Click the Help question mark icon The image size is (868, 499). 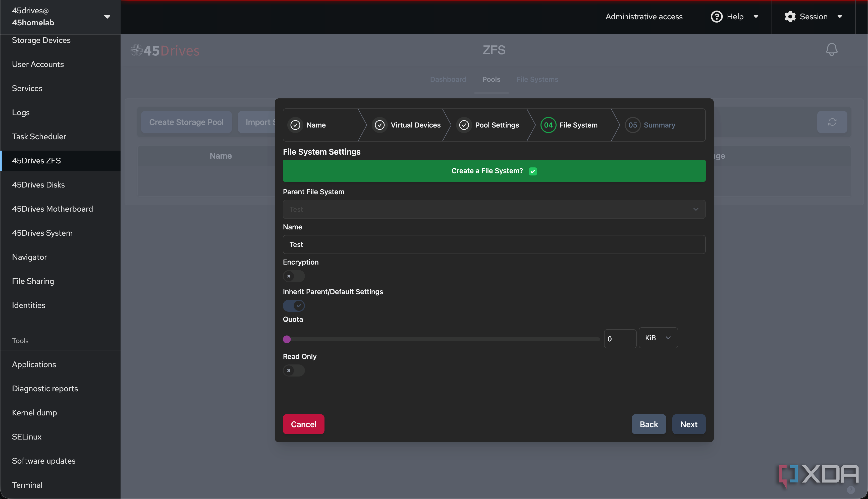[717, 17]
